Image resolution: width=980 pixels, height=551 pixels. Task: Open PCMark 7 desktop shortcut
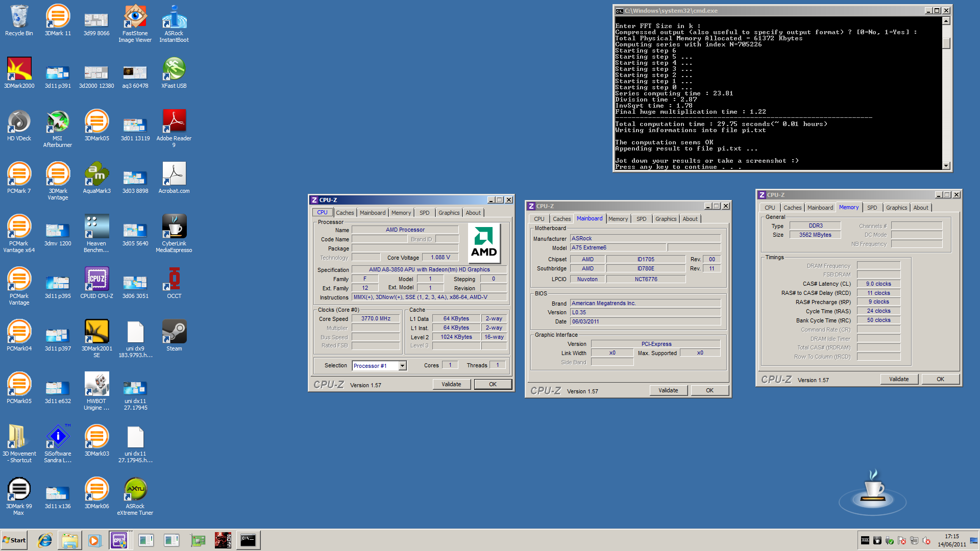(x=19, y=178)
